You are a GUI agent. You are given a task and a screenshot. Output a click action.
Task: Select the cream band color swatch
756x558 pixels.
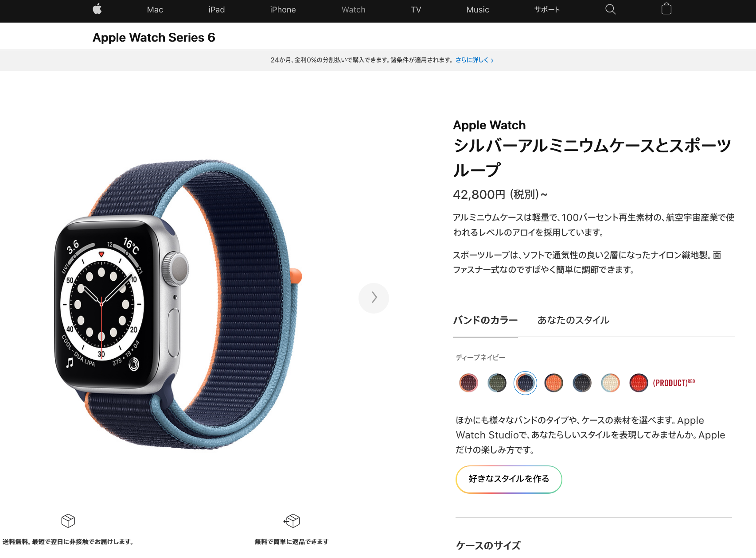click(x=610, y=383)
